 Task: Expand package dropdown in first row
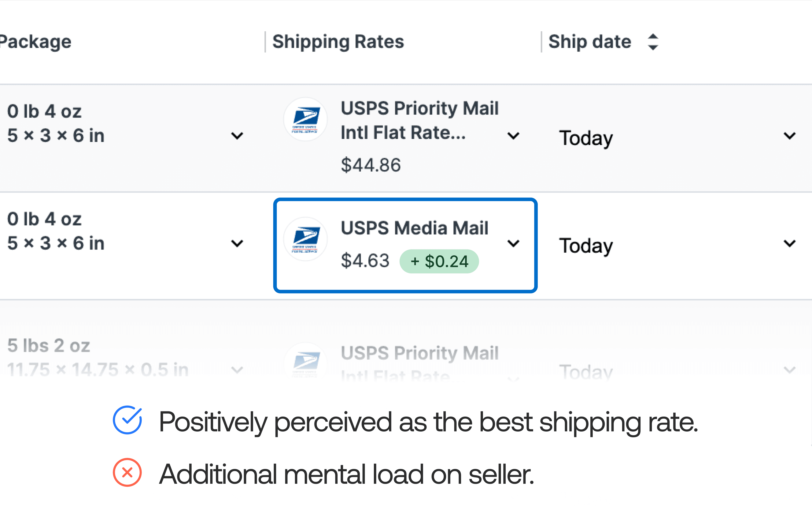point(237,136)
